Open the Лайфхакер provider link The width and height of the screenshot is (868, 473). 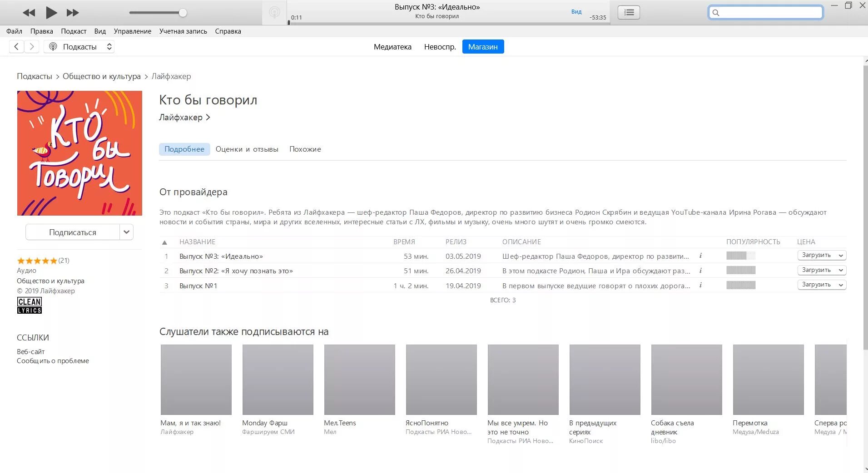[184, 117]
